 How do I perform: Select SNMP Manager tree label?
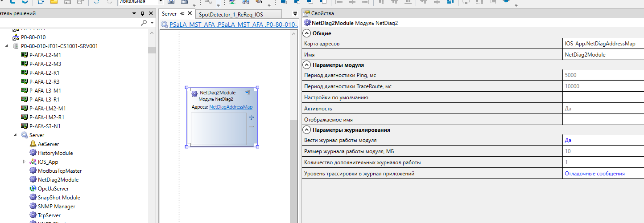[x=57, y=206]
